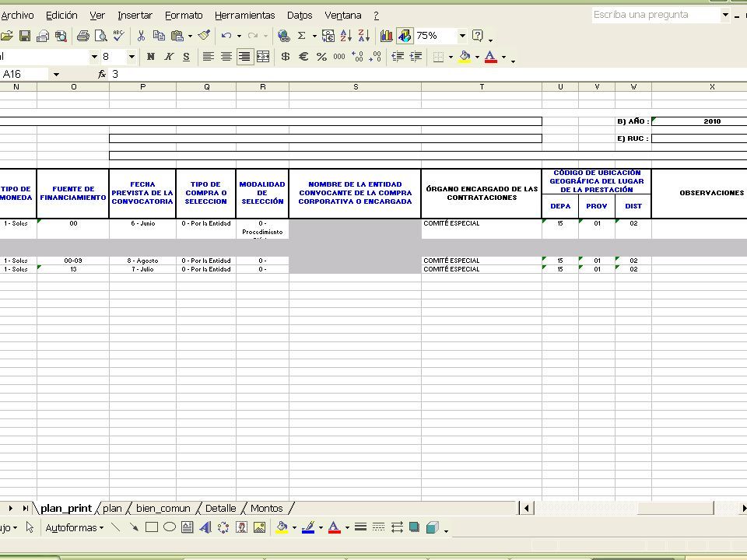The height and width of the screenshot is (560, 747).
Task: Open the font name dropdown arrow
Action: (94, 57)
